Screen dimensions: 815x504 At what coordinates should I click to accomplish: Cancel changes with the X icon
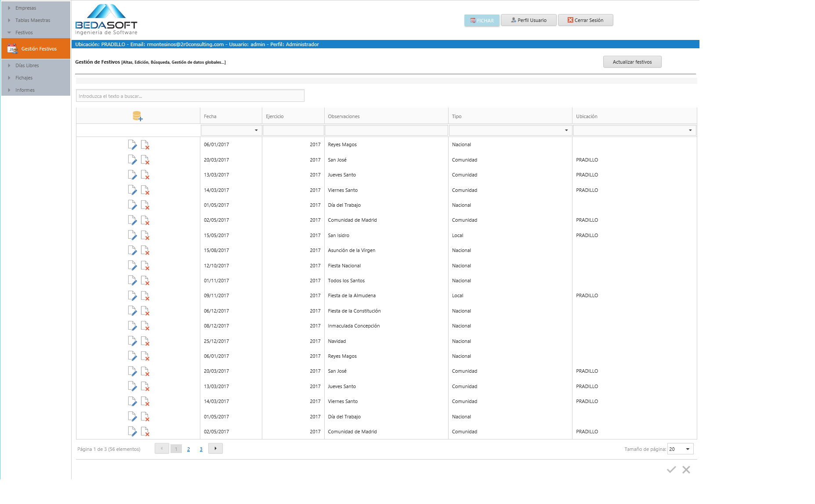[x=686, y=470]
